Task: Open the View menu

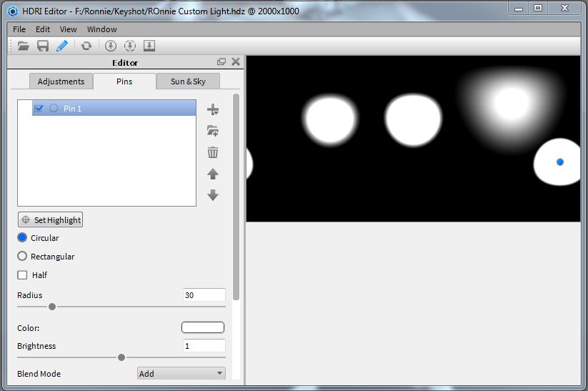Action: point(68,29)
